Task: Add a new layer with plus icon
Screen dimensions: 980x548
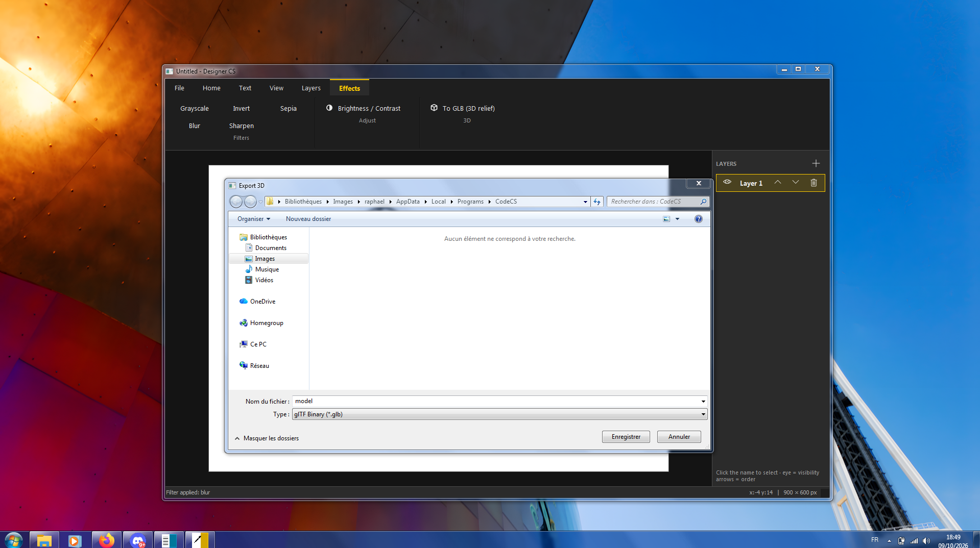Action: tap(816, 163)
